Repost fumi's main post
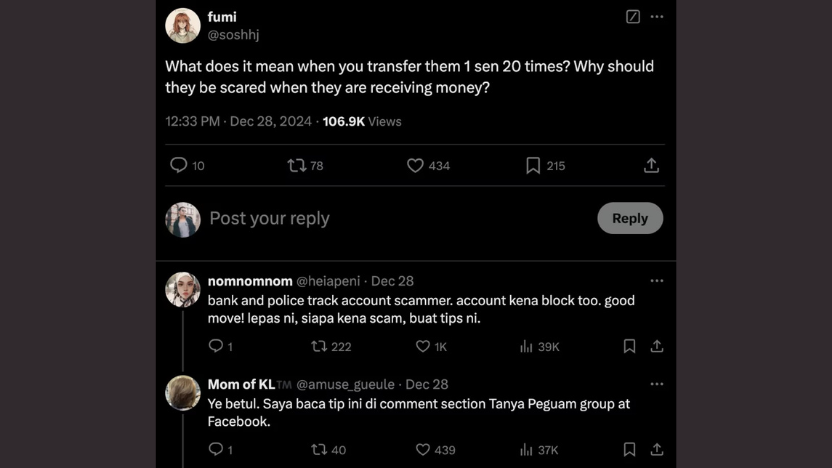This screenshot has width=832, height=468. pos(297,165)
